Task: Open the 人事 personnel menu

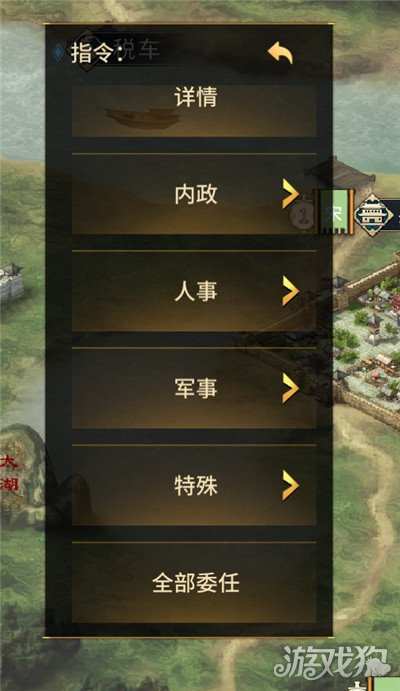Action: [x=194, y=291]
